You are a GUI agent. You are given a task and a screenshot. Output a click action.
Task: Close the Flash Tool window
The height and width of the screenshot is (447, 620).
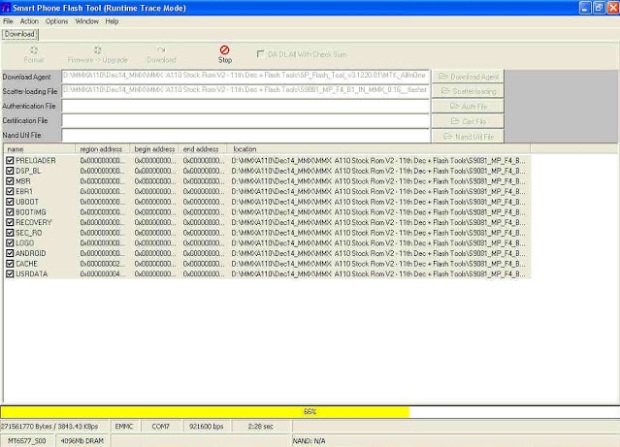pyautogui.click(x=613, y=8)
